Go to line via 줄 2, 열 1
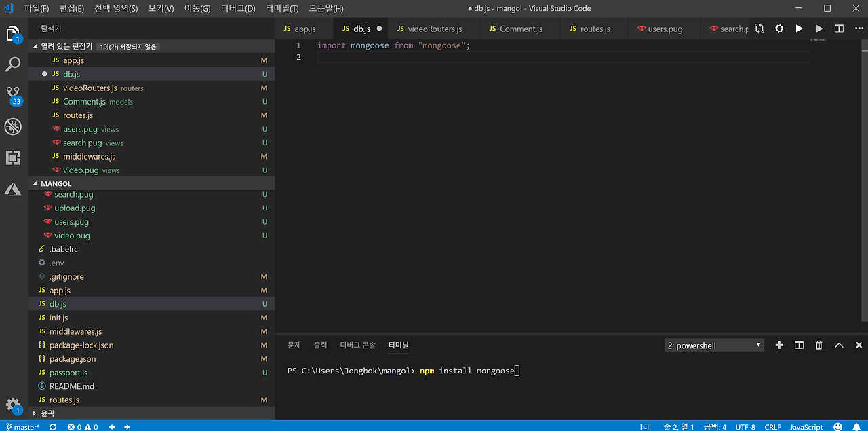 coord(678,426)
